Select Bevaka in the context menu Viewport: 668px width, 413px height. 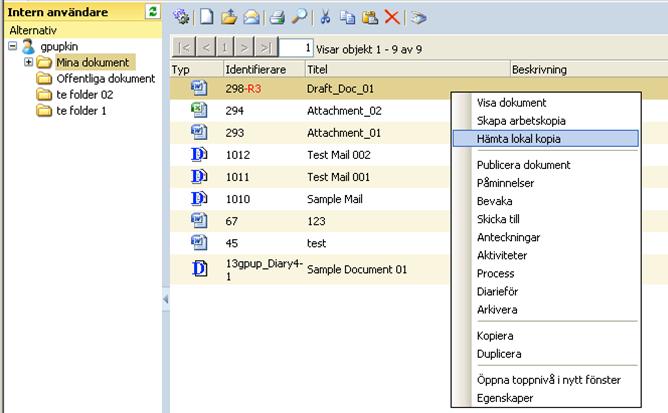494,201
